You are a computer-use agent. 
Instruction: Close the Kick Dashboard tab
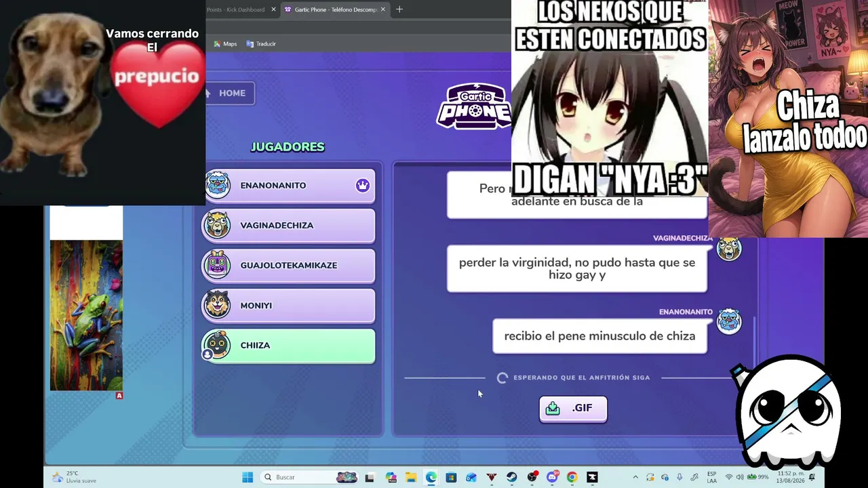tap(274, 9)
